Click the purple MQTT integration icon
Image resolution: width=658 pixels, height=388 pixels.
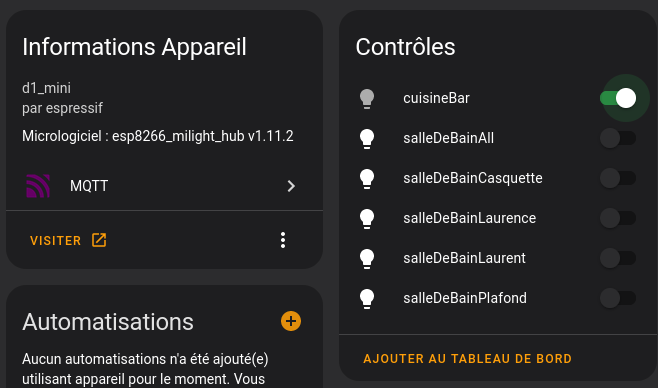38,186
